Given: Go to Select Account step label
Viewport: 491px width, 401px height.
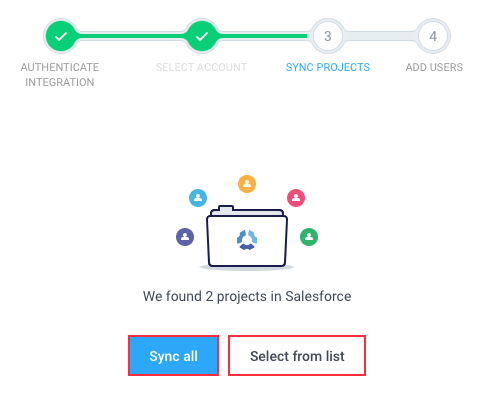Looking at the screenshot, I should pyautogui.click(x=201, y=67).
